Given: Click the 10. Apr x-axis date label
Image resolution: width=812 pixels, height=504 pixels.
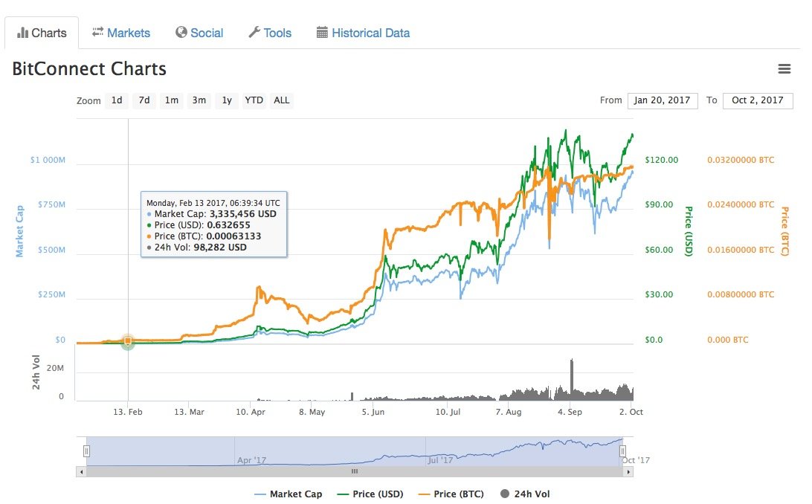Looking at the screenshot, I should point(250,412).
